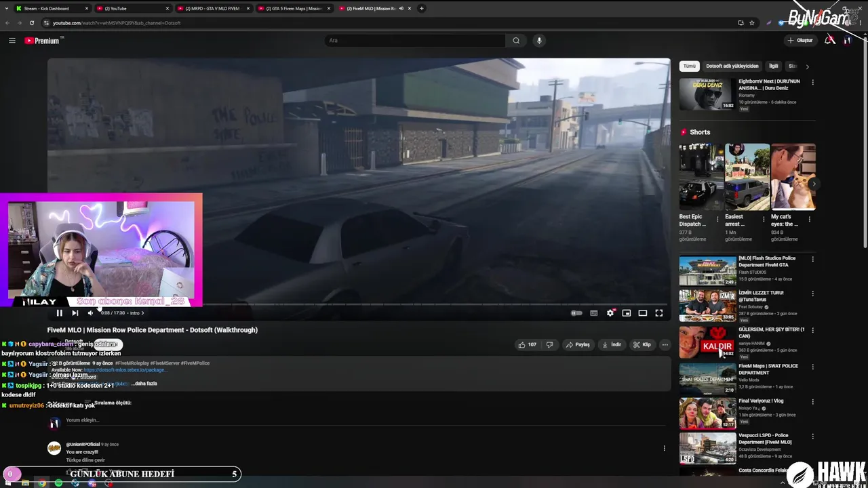Open the Easiest arrest short
Screen dimensions: 868x488
747,176
